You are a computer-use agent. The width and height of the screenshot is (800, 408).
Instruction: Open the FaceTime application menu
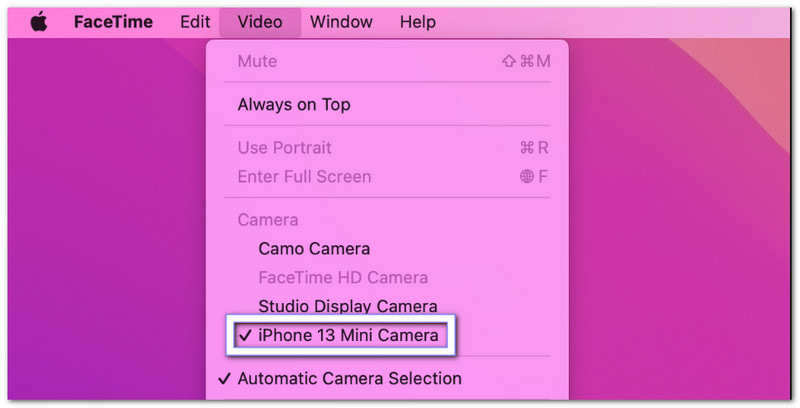click(x=111, y=22)
